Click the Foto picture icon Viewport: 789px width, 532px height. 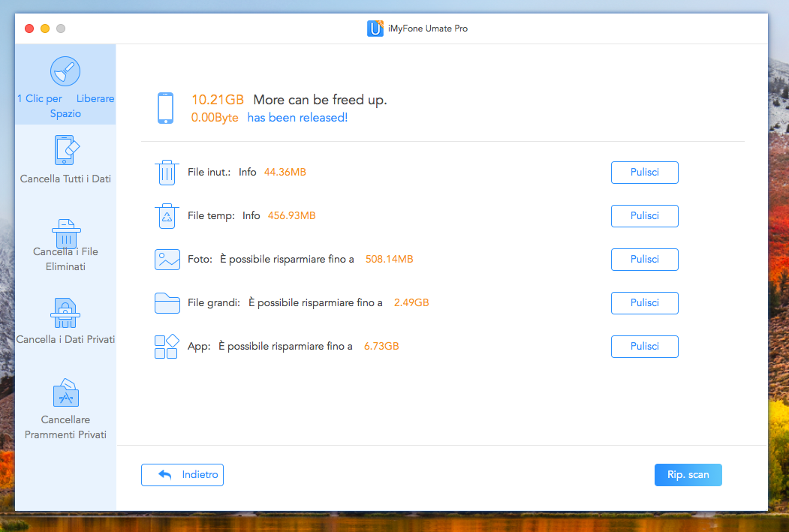167,259
